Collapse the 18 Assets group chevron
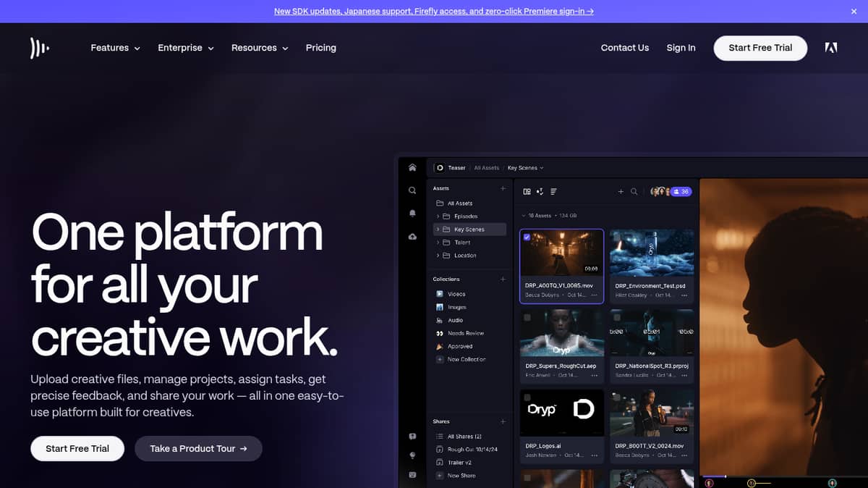 click(524, 216)
